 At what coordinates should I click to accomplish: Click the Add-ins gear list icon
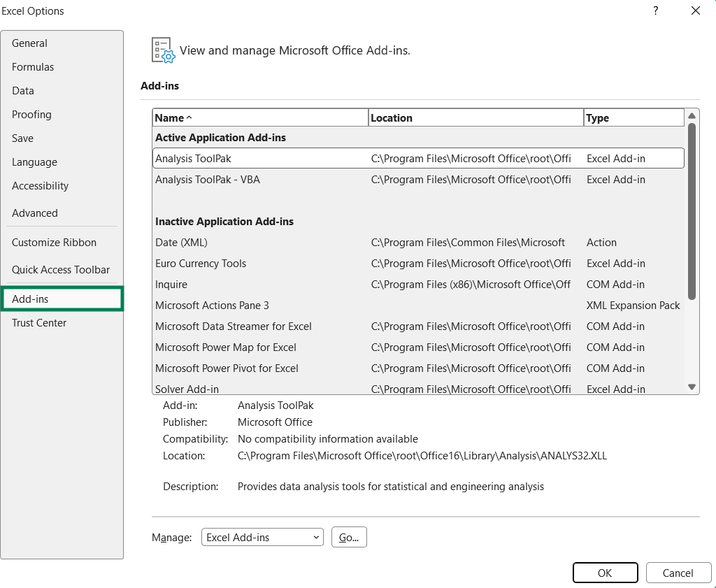pyautogui.click(x=163, y=50)
